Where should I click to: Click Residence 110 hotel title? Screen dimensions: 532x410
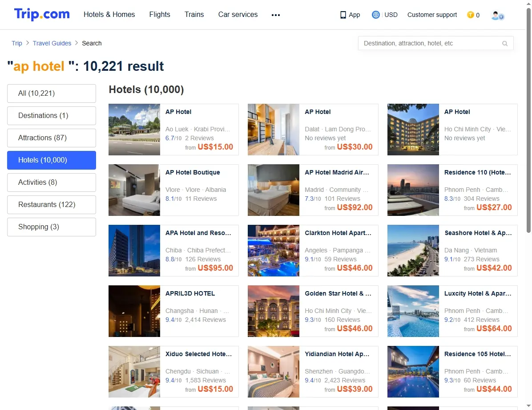477,172
